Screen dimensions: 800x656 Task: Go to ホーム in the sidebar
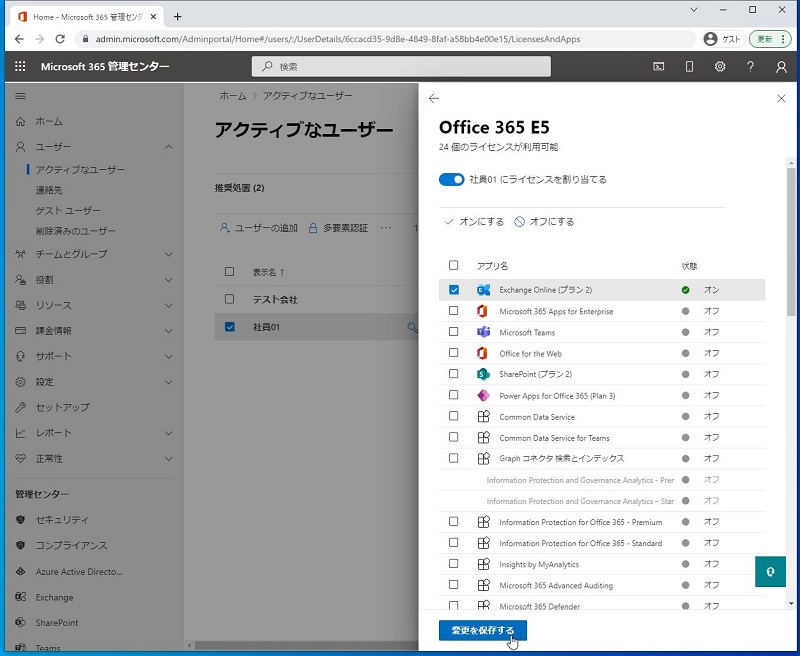point(49,121)
